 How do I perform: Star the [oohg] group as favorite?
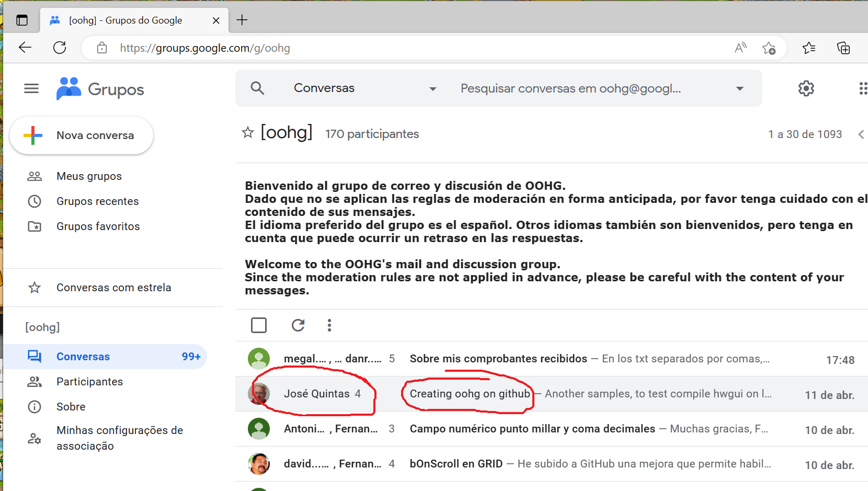click(x=248, y=133)
